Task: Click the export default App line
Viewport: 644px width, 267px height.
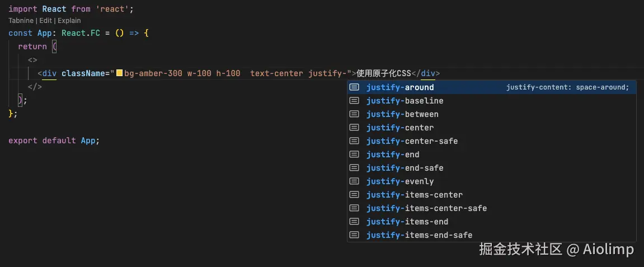Action: [x=54, y=140]
